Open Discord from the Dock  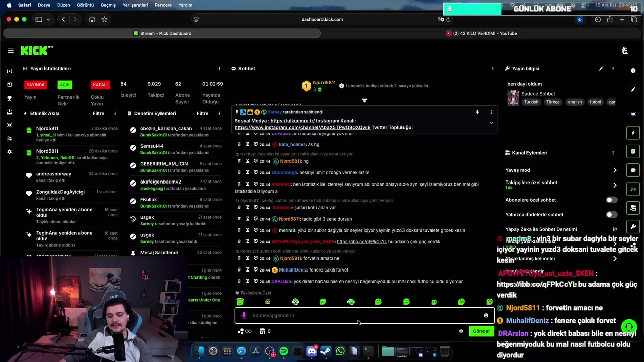(311, 351)
